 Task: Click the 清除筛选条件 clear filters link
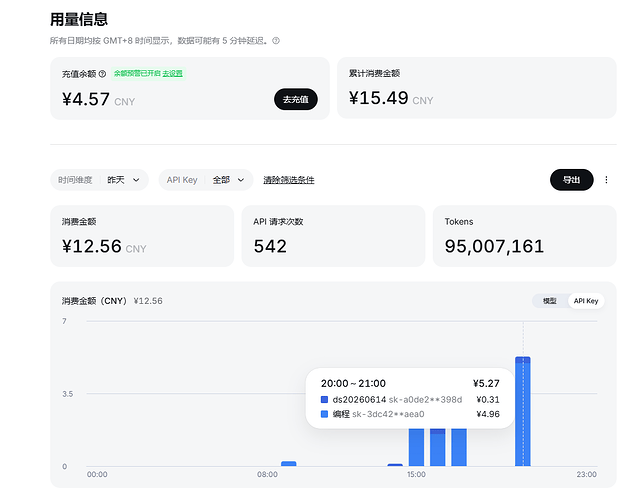click(x=288, y=180)
